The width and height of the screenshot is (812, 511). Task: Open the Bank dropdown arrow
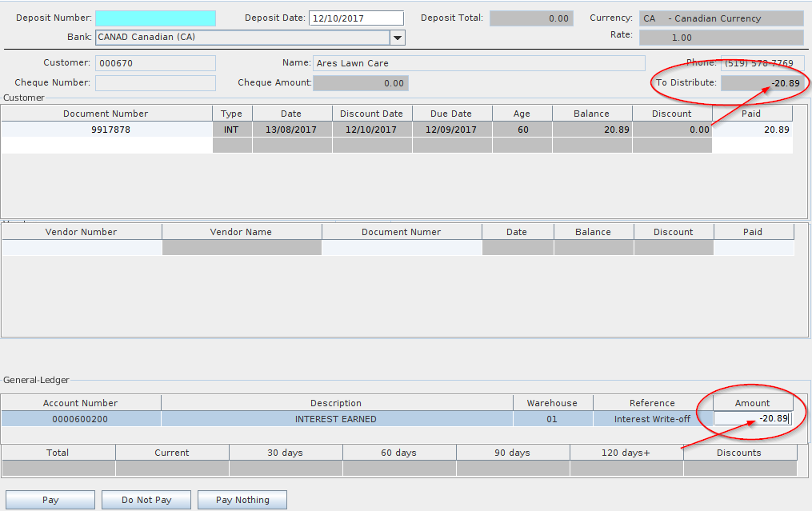398,38
